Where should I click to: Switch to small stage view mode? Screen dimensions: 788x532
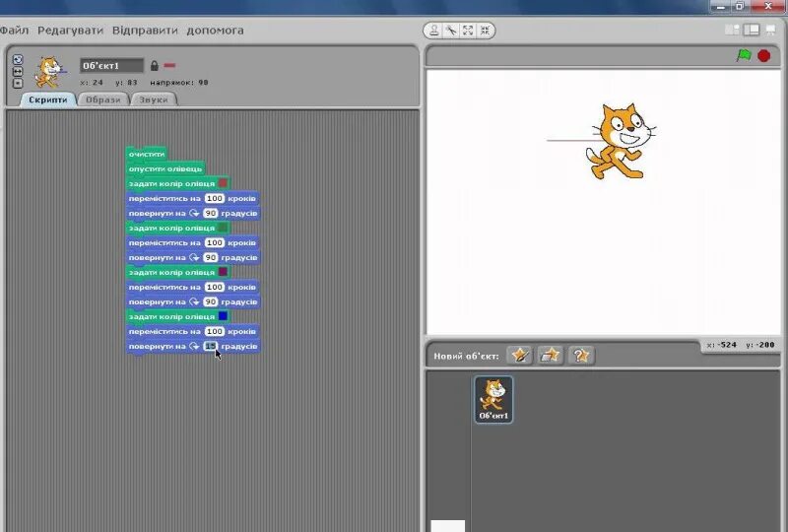pyautogui.click(x=732, y=31)
